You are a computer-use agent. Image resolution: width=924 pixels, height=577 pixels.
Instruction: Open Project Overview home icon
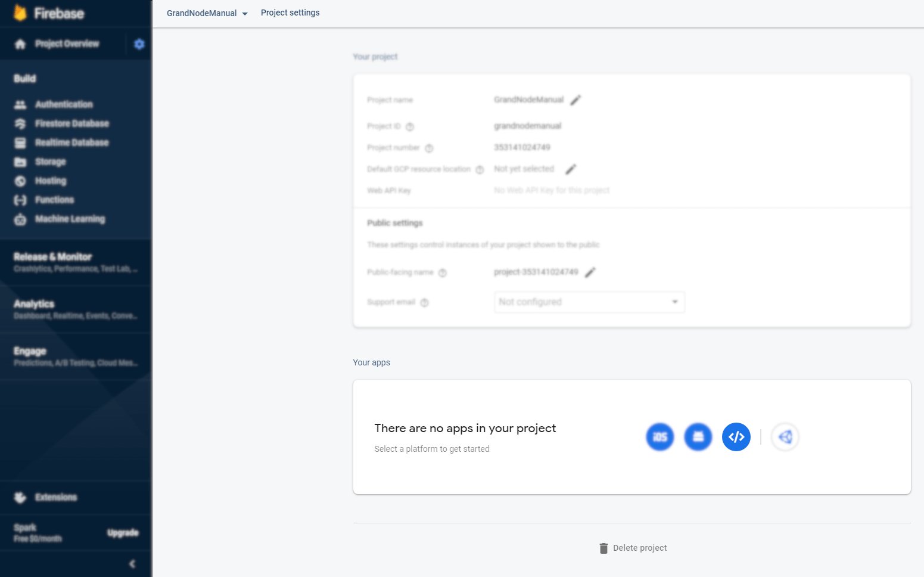click(x=20, y=44)
